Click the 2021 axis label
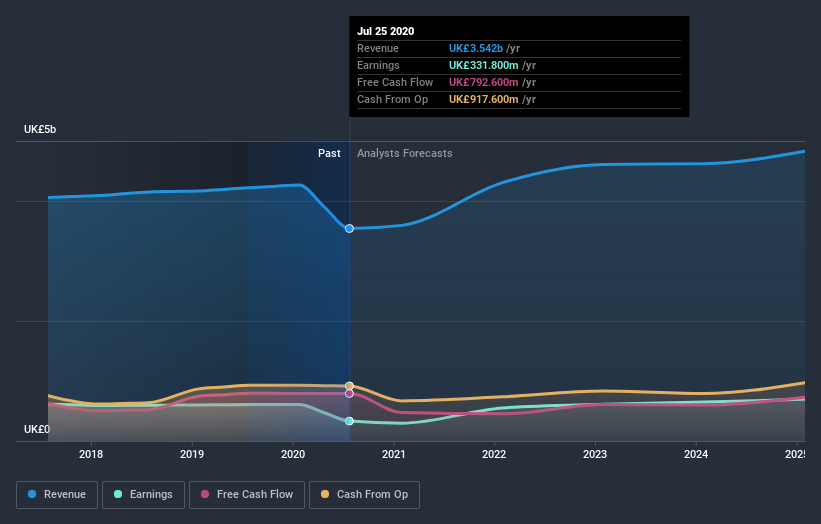Viewport: 821px width, 524px height. pos(394,454)
